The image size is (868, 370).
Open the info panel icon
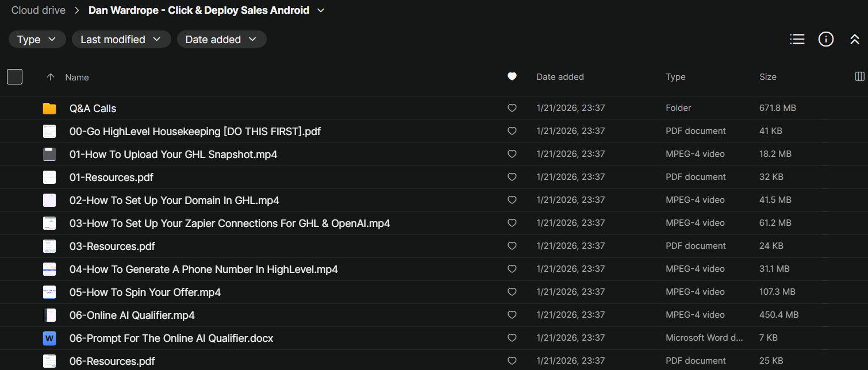pyautogui.click(x=826, y=39)
